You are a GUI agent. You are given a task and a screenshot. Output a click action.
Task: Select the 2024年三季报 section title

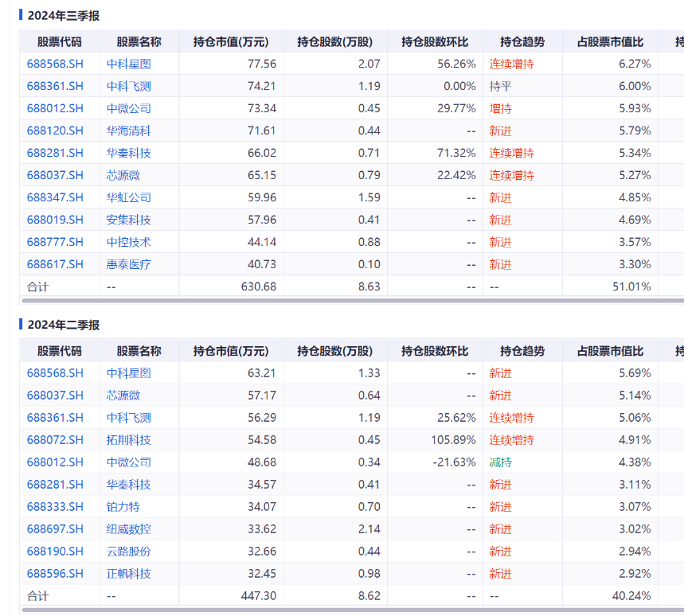(63, 16)
